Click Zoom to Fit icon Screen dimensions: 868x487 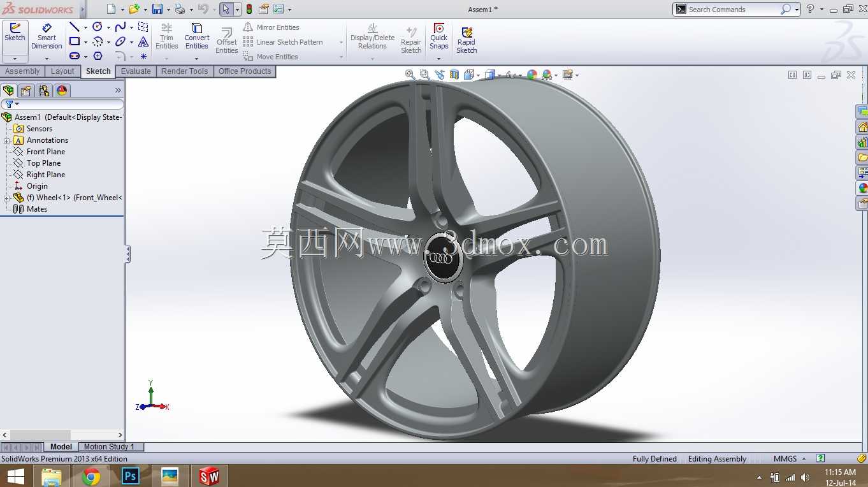pos(410,75)
